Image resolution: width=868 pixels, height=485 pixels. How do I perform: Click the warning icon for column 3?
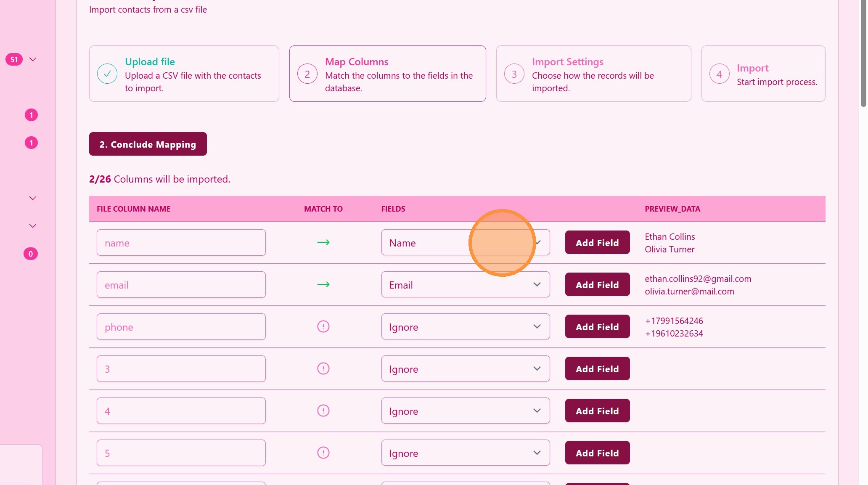click(x=323, y=368)
